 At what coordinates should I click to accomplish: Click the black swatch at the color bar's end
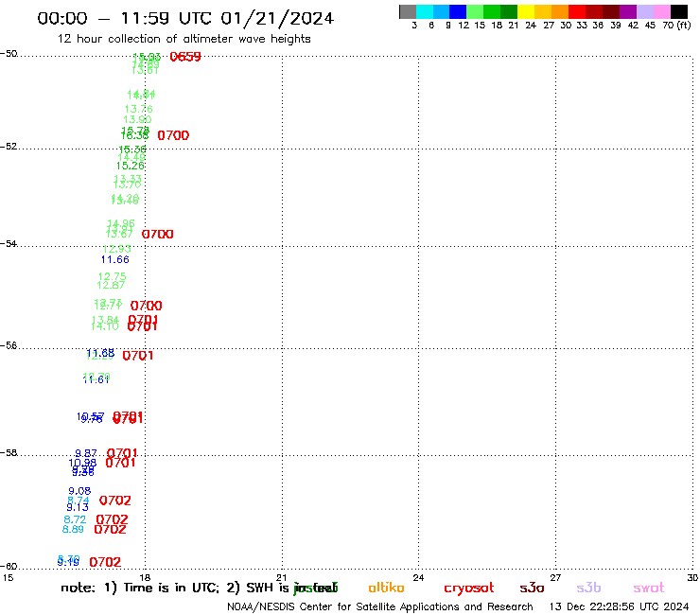coord(679,12)
